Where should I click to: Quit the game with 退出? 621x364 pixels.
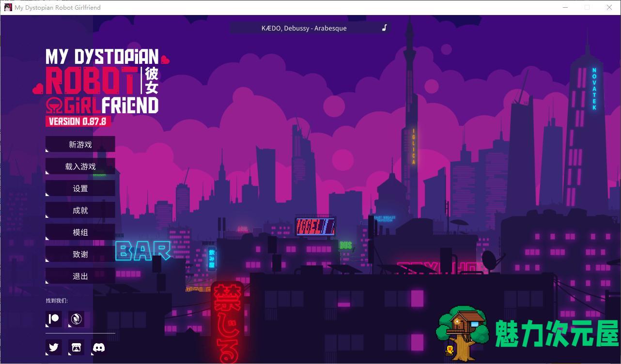(80, 276)
